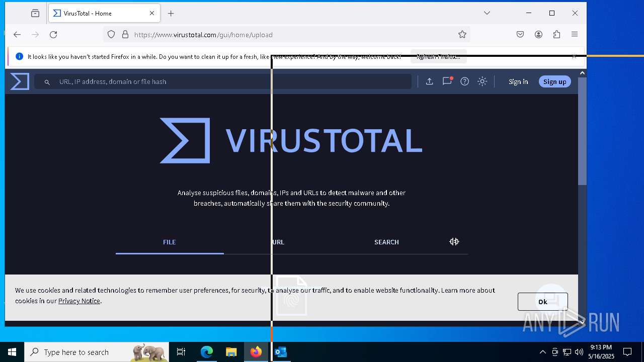
Task: Click the Firefox back arrow
Action: [17, 35]
